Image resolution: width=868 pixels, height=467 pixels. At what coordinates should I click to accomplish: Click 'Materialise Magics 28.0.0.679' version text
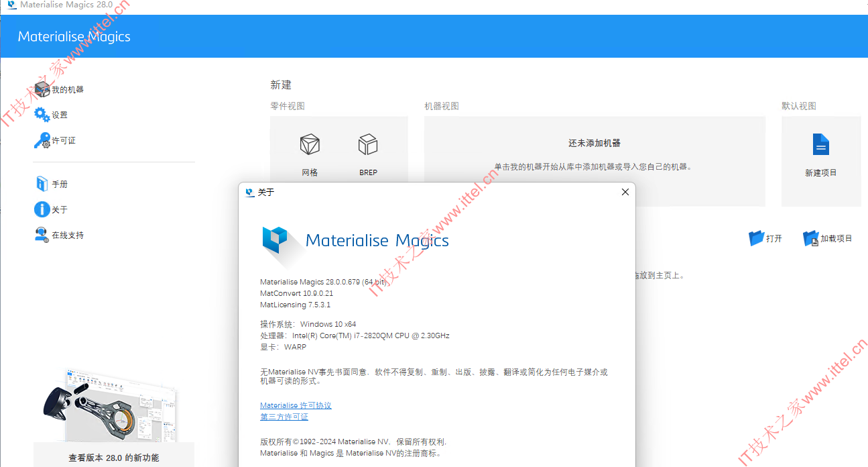point(323,282)
